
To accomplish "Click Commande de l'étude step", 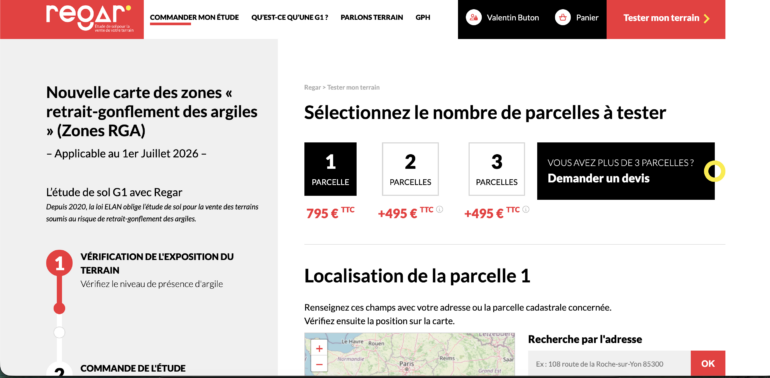I will coord(133,368).
